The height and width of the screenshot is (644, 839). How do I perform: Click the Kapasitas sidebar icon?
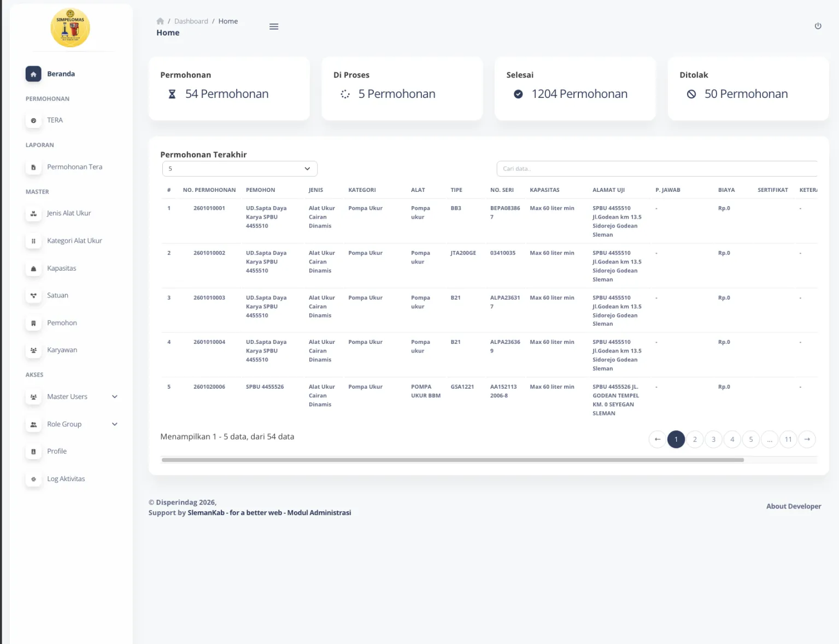(x=33, y=268)
